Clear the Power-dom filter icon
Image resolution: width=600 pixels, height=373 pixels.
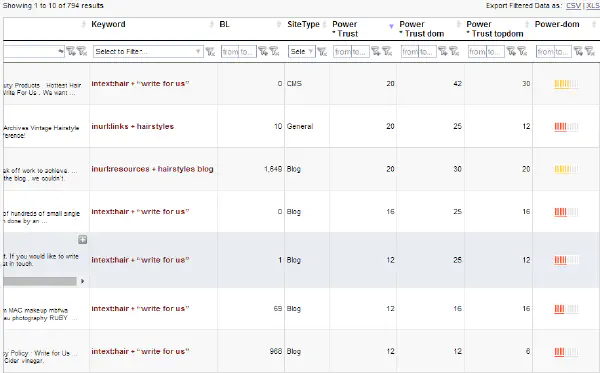(589, 51)
